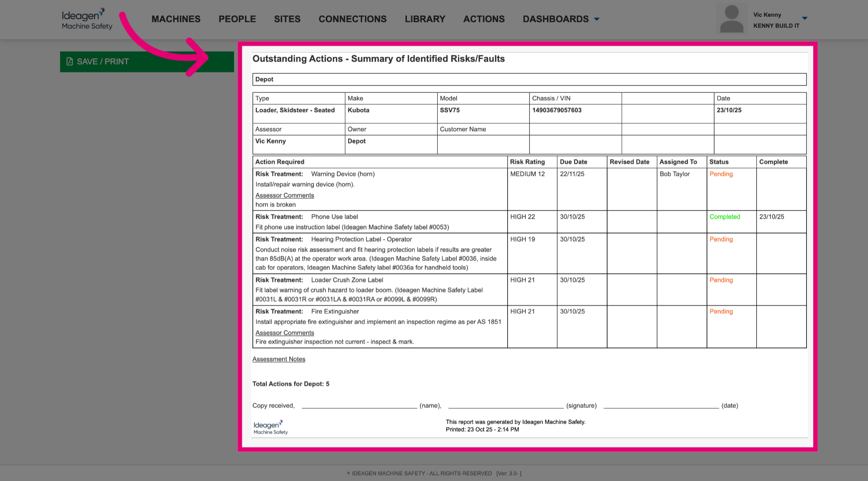Open the Library menu item
This screenshot has width=868, height=481.
[x=425, y=19]
